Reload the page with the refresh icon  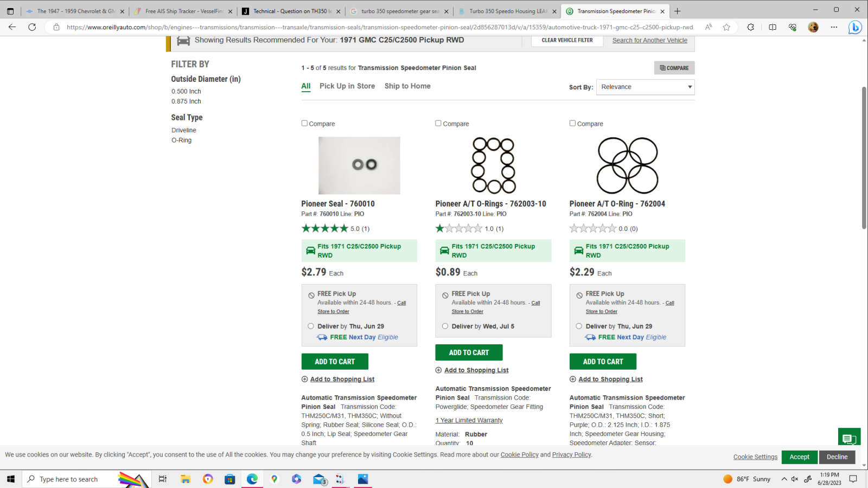click(x=32, y=27)
